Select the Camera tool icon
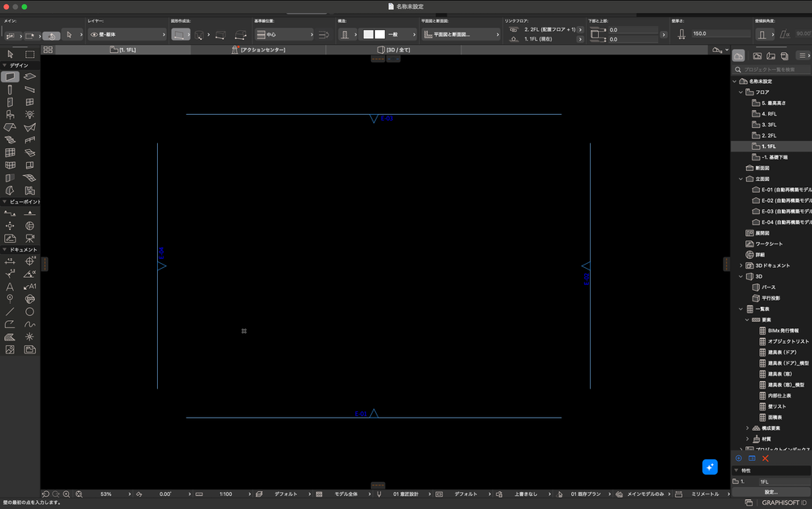This screenshot has width=812, height=509. (x=30, y=239)
